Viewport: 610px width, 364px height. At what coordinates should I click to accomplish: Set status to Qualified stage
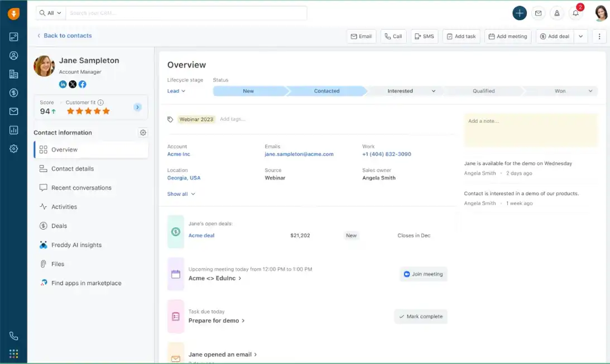(483, 91)
